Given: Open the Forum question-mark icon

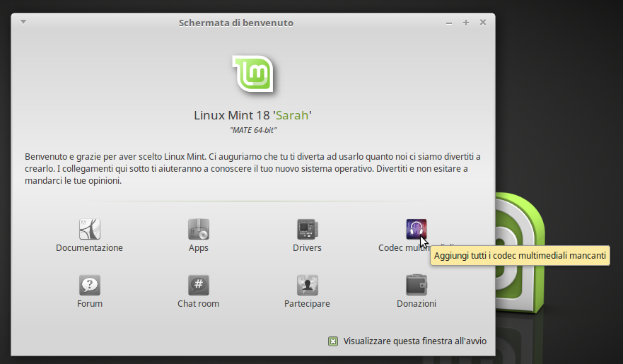Looking at the screenshot, I should click(x=89, y=285).
